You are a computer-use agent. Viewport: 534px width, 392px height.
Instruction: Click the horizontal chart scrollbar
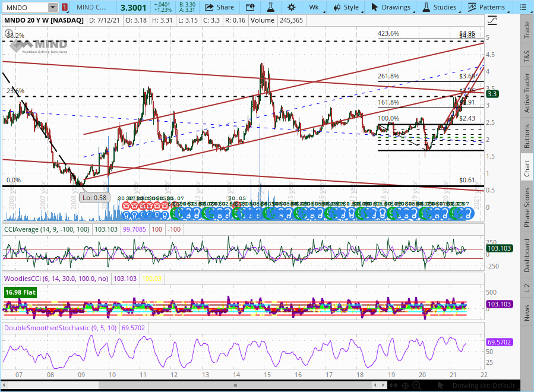coord(238,386)
